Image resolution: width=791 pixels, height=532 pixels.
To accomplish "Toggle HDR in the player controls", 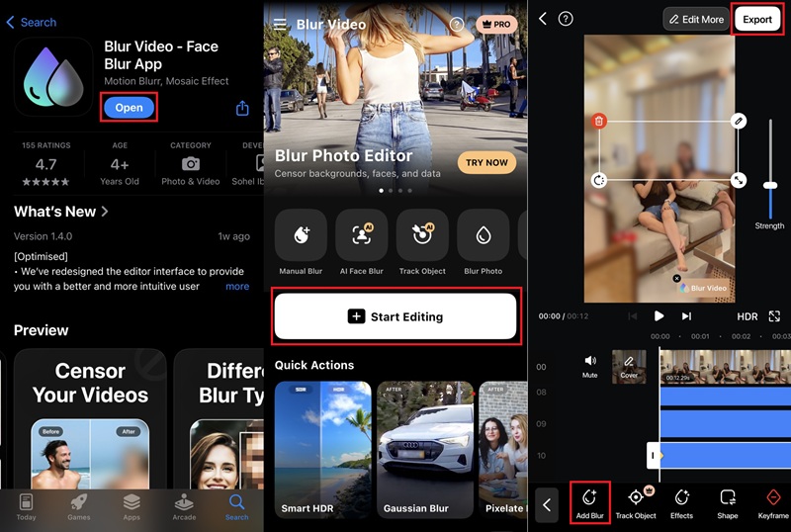I will (x=747, y=316).
